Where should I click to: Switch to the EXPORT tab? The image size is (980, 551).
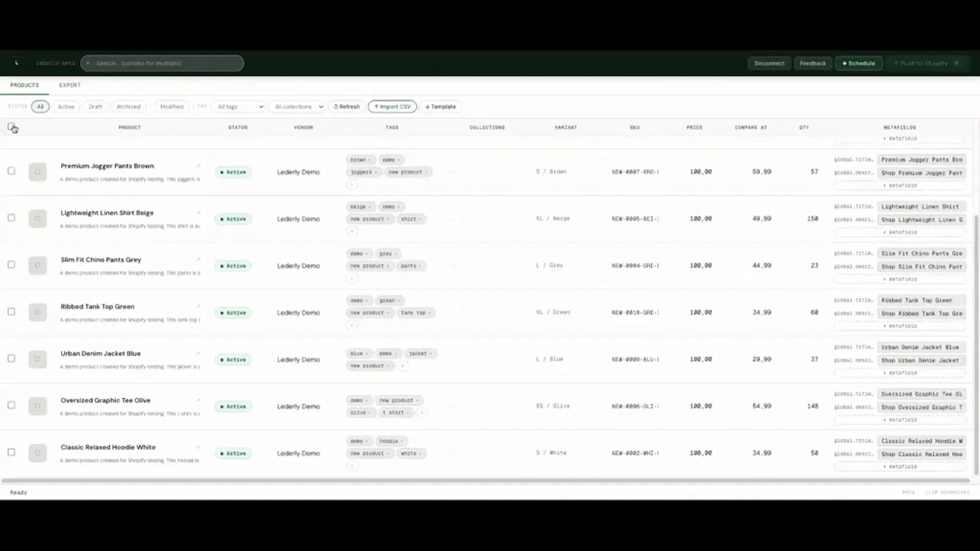coord(70,85)
